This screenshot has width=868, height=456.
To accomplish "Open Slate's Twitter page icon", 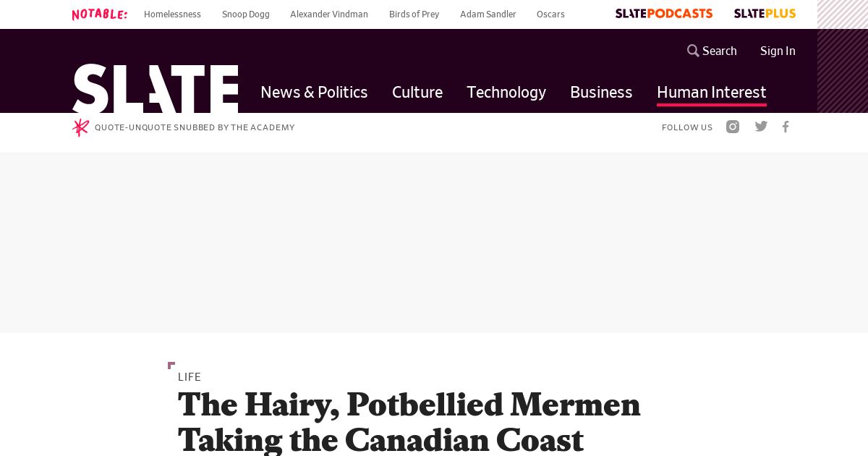I will pos(761,127).
